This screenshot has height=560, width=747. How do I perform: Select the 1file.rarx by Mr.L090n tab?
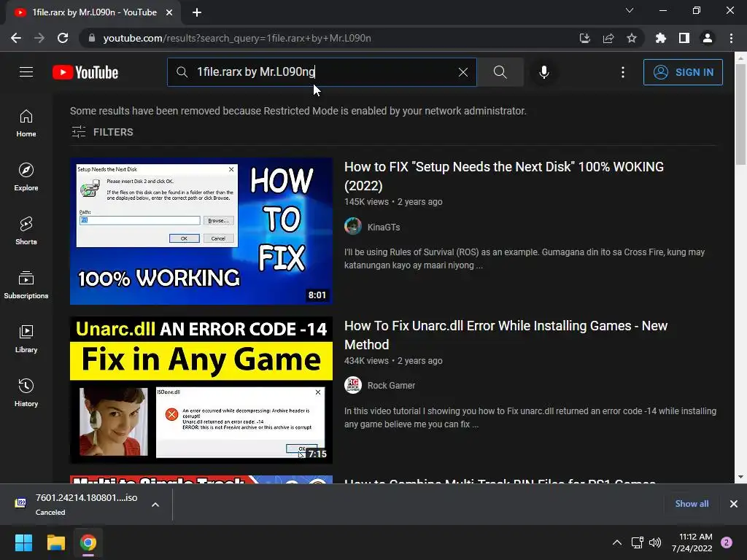pyautogui.click(x=94, y=12)
